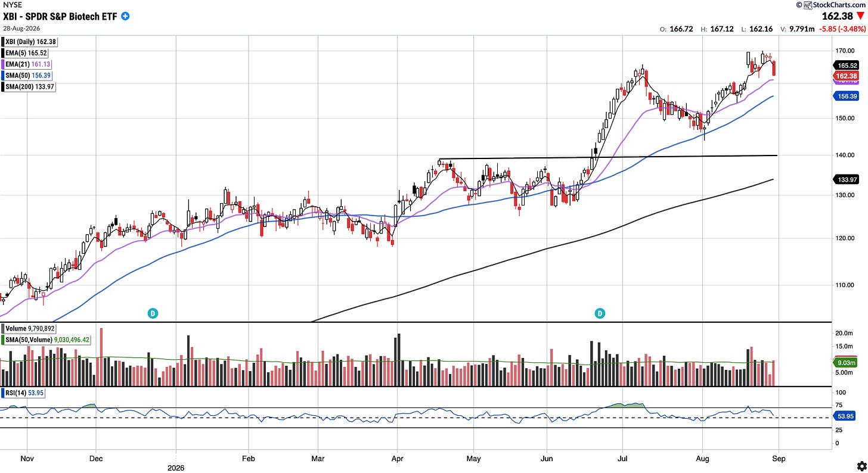Click the May label on the time axis

[473, 458]
